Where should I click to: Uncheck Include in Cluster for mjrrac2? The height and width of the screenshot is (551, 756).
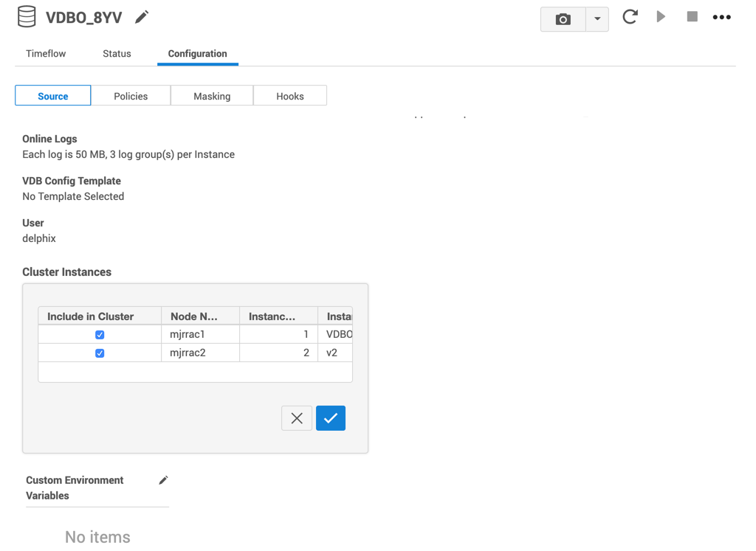tap(100, 353)
